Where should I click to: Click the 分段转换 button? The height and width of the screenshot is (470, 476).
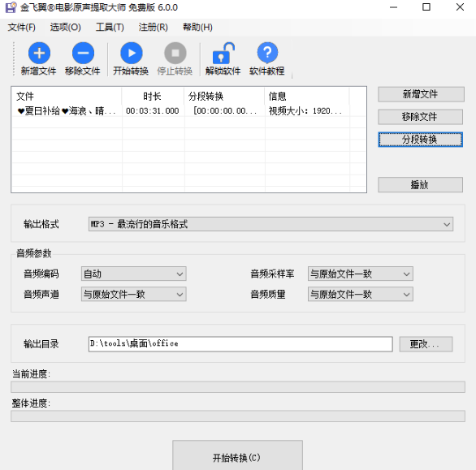pos(420,140)
